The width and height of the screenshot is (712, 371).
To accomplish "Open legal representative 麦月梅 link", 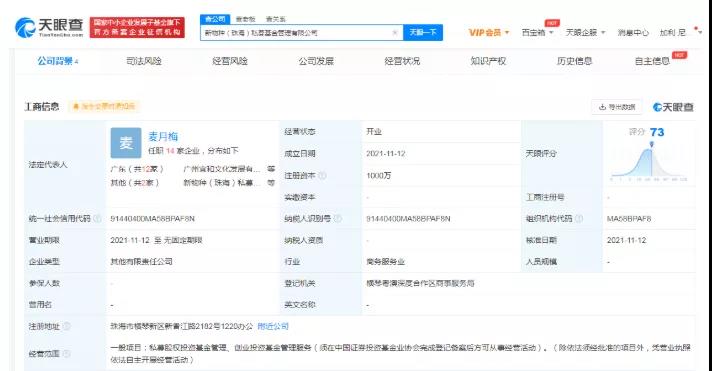I will click(163, 136).
